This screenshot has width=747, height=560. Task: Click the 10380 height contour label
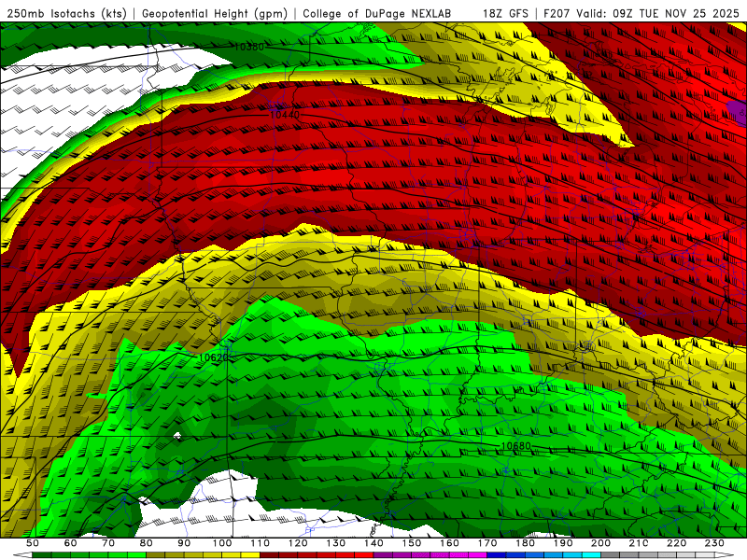click(x=249, y=47)
